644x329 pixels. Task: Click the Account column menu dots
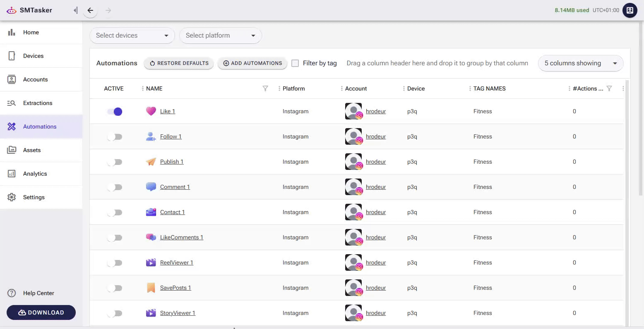pyautogui.click(x=342, y=88)
